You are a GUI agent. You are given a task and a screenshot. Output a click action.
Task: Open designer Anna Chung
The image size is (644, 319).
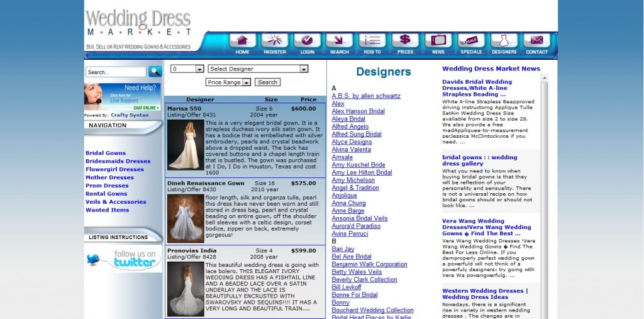point(348,203)
